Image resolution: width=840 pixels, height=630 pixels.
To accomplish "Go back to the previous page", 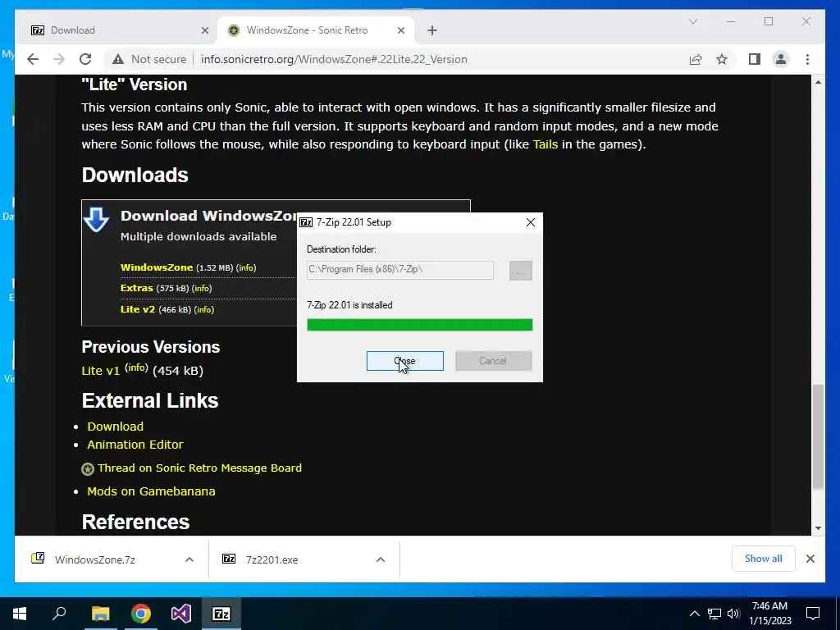I will point(33,59).
